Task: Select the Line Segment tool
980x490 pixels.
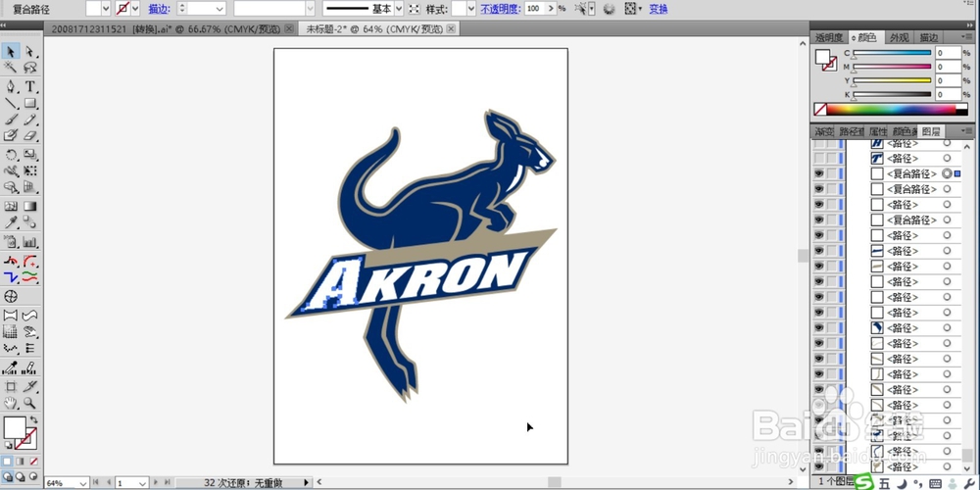Action: tap(11, 103)
